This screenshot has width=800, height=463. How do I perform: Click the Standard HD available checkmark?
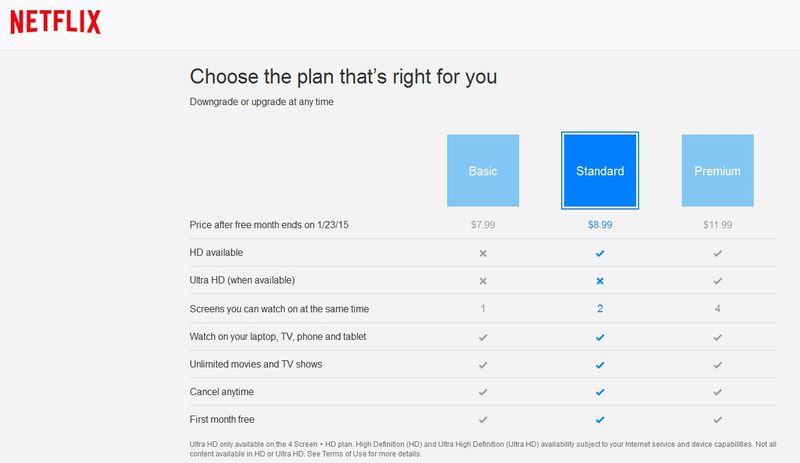600,253
